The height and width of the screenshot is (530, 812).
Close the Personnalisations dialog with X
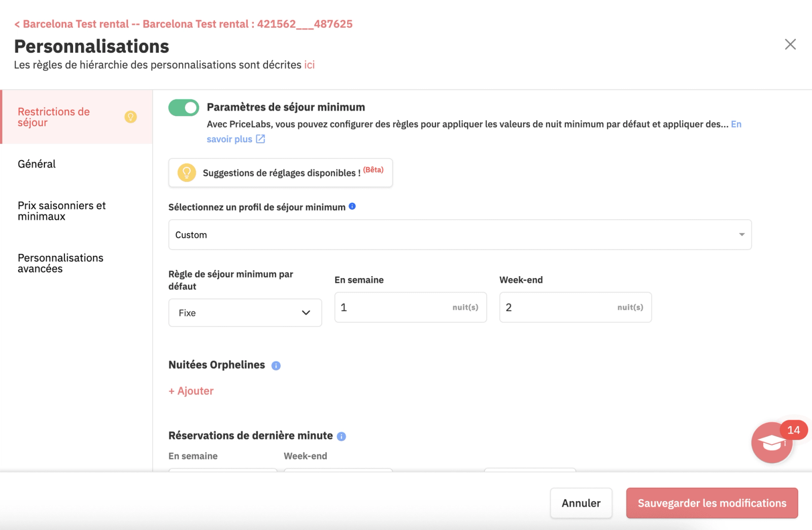pos(790,44)
